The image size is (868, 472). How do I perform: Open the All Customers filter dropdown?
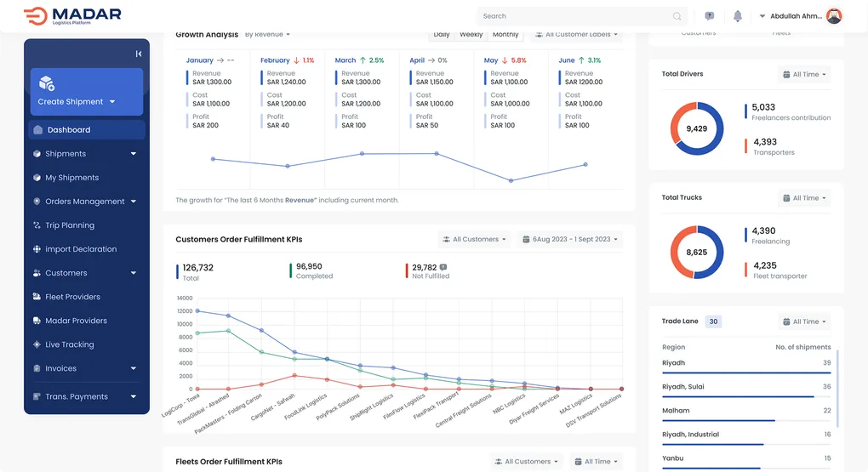474,240
